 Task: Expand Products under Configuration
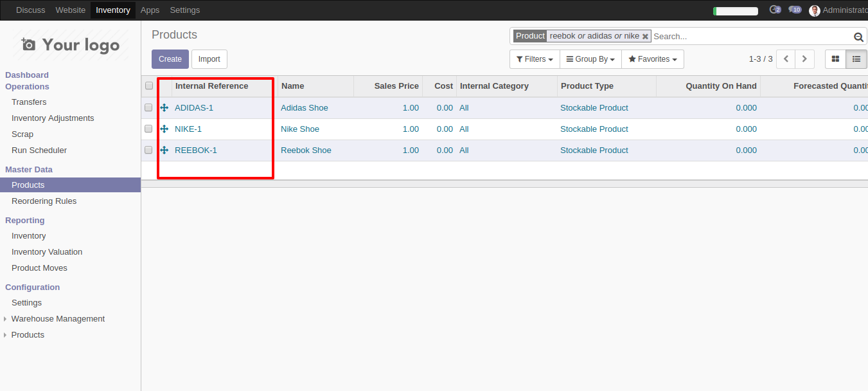[x=28, y=335]
